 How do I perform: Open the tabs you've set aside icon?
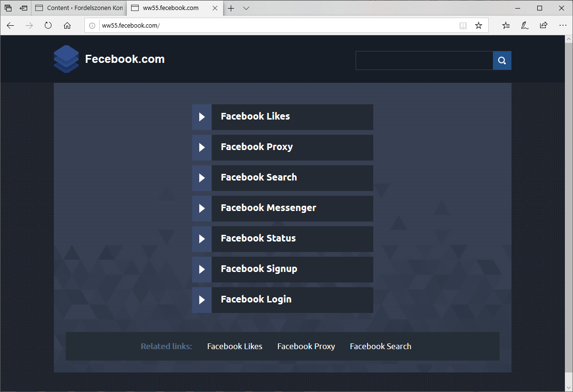[x=8, y=8]
